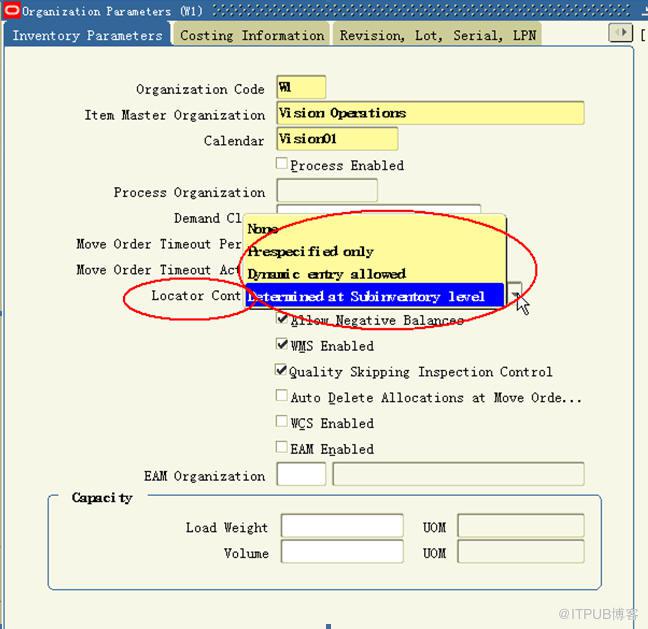
Task: Enable the Process Enabled checkbox
Action: pos(282,164)
